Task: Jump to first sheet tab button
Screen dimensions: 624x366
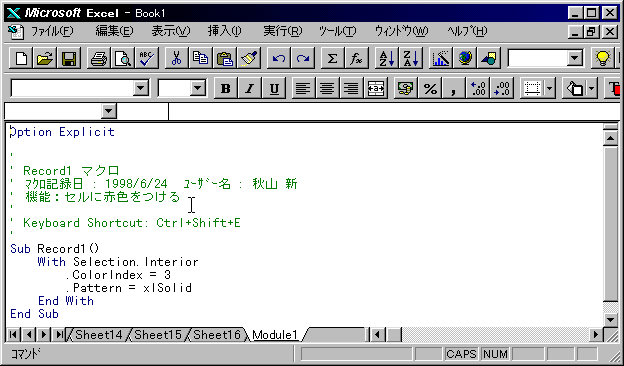Action: coord(13,335)
